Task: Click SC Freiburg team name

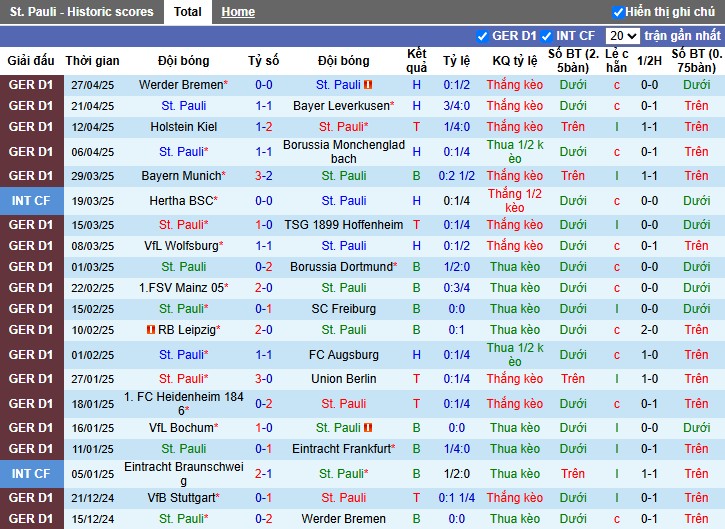Action: pos(344,309)
